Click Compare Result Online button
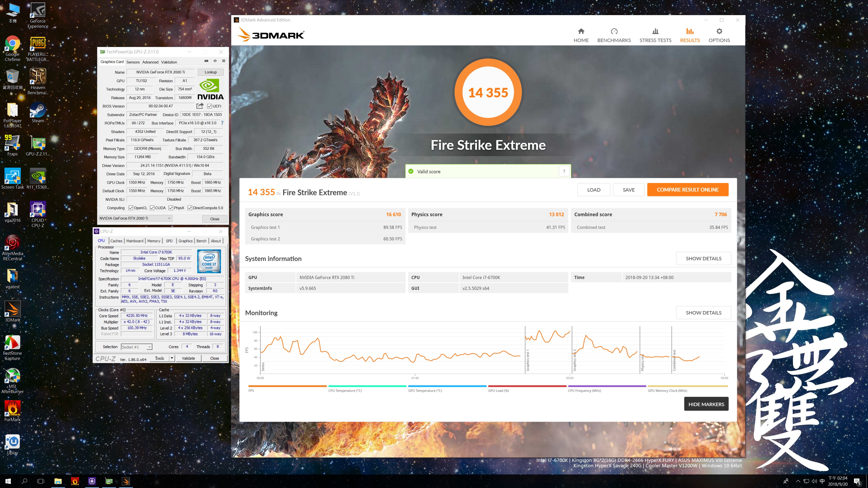This screenshot has height=488, width=868. (x=687, y=190)
